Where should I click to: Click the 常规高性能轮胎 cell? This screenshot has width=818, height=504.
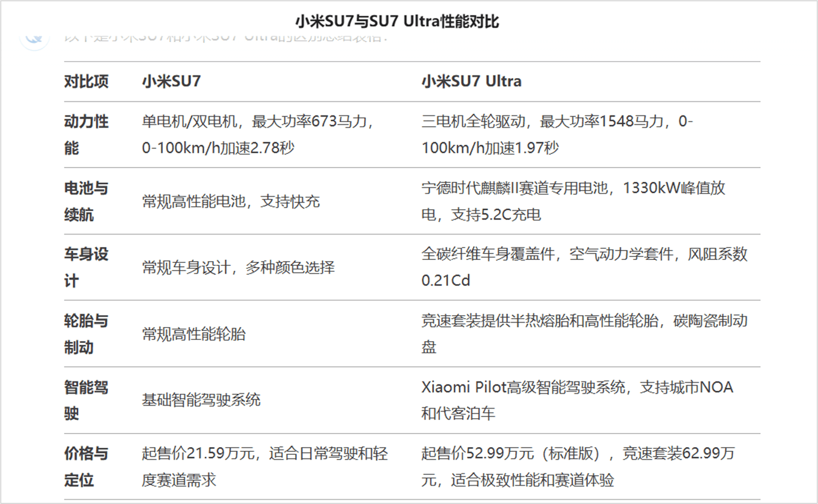click(x=194, y=335)
